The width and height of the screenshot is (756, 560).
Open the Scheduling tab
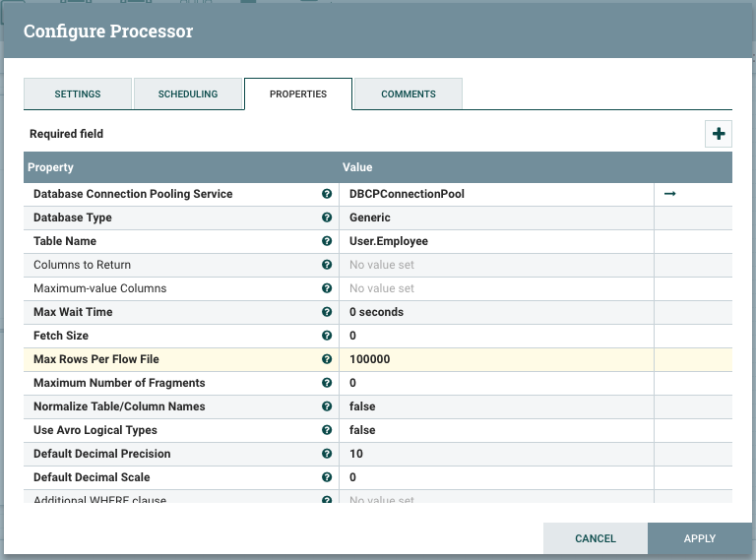point(188,94)
